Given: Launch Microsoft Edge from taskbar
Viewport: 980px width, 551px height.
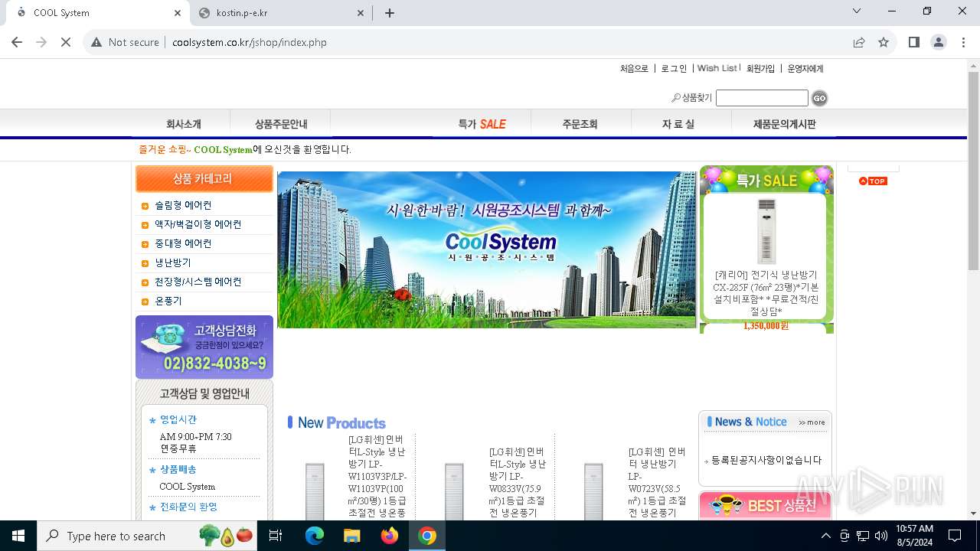Looking at the screenshot, I should coord(315,536).
